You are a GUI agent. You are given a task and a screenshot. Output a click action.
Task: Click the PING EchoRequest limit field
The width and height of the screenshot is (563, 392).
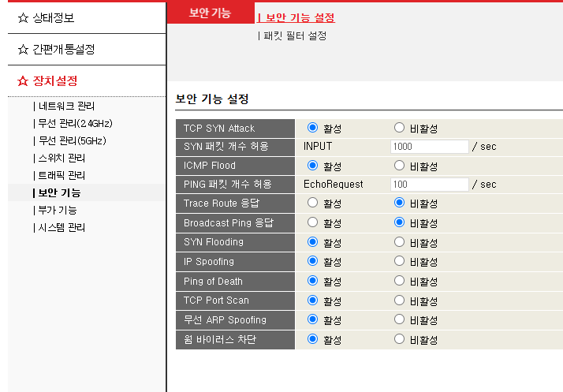pyautogui.click(x=430, y=185)
